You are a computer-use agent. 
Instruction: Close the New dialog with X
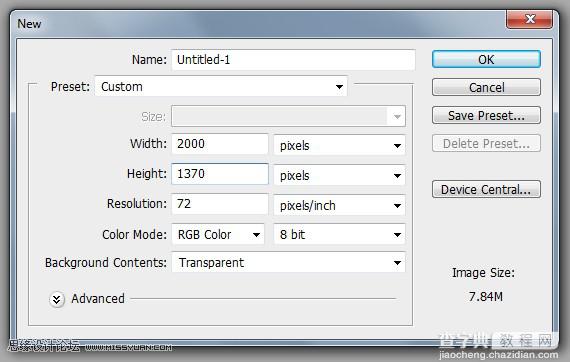point(530,19)
